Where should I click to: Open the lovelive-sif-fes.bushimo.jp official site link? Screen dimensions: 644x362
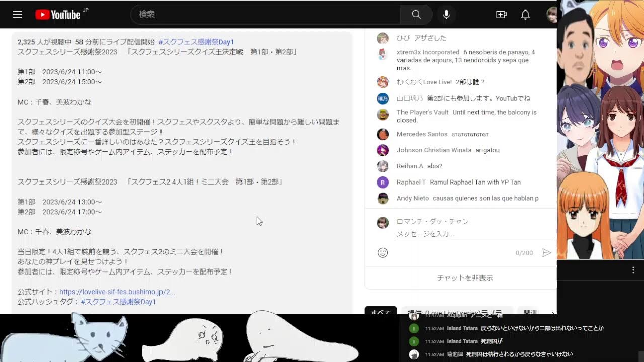(117, 292)
